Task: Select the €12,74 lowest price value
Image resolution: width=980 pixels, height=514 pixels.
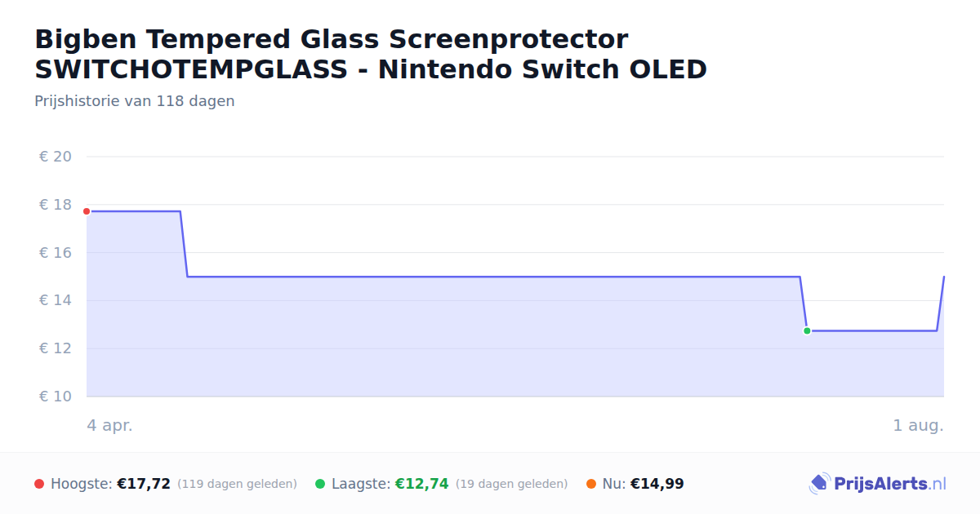Action: [422, 484]
